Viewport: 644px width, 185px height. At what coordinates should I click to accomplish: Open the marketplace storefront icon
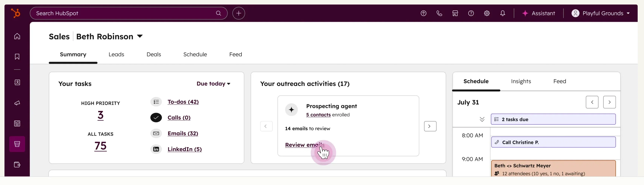(455, 13)
